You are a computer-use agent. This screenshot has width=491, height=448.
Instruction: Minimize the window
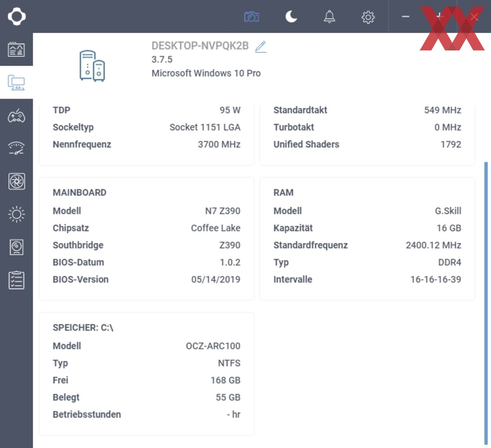[405, 17]
